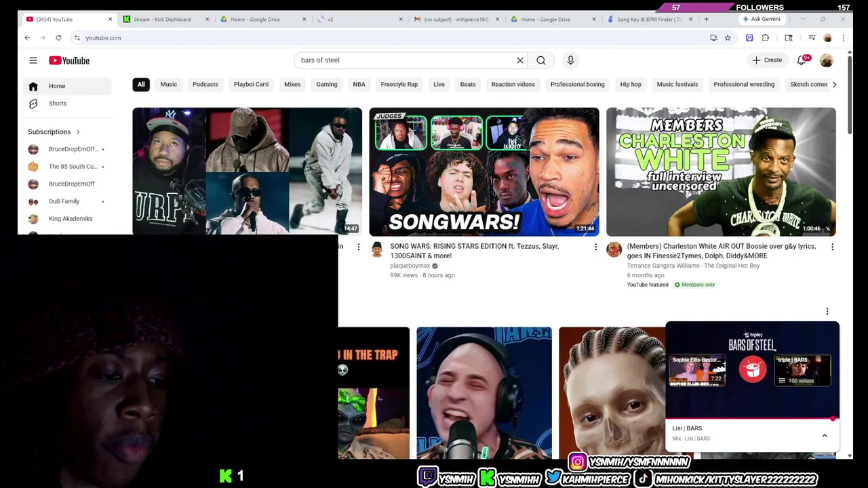Open the 100 videos playlist thumbnail in miniplayer
The width and height of the screenshot is (868, 488).
coord(802,370)
